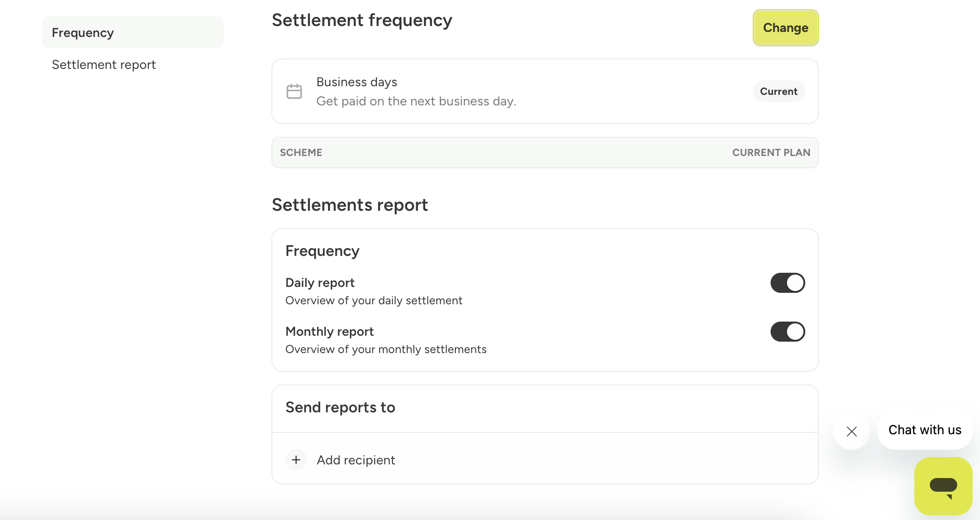Click the calendar icon beside Business days
The height and width of the screenshot is (520, 980).
[294, 91]
